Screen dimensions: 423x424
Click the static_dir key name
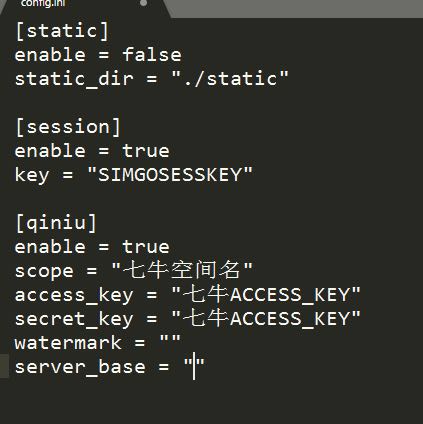[74, 79]
